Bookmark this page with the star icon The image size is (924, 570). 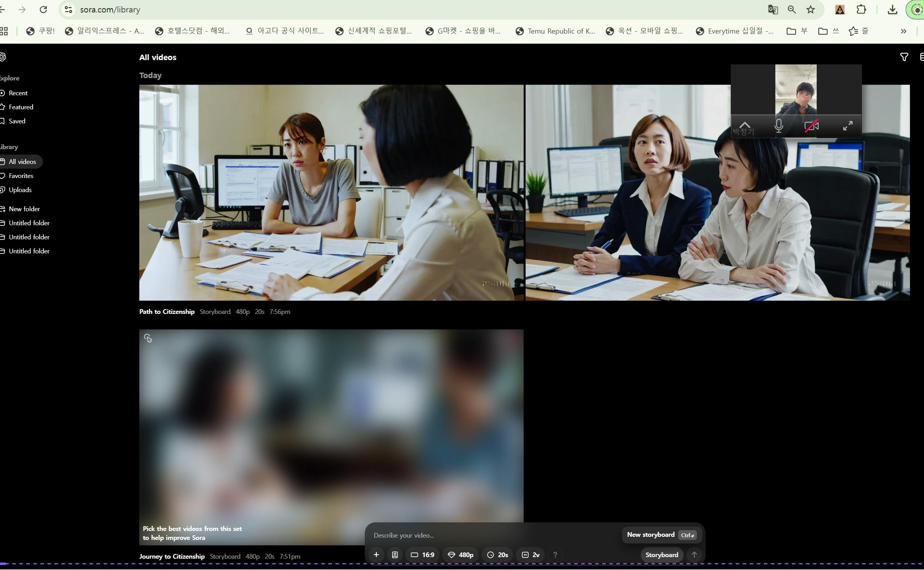(811, 10)
